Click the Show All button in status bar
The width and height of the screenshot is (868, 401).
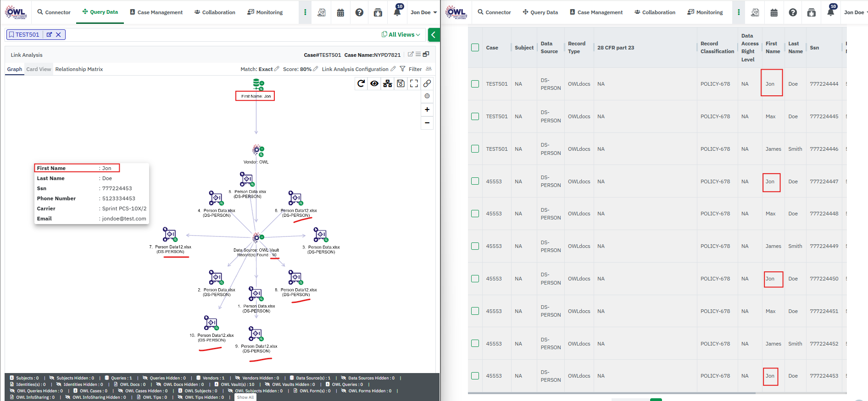point(245,397)
